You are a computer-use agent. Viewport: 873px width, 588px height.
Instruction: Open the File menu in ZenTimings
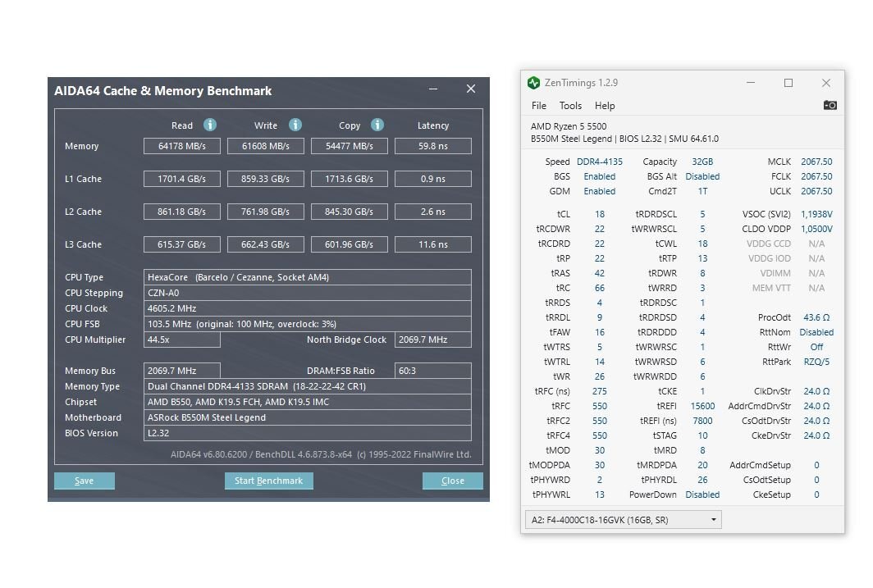click(539, 106)
